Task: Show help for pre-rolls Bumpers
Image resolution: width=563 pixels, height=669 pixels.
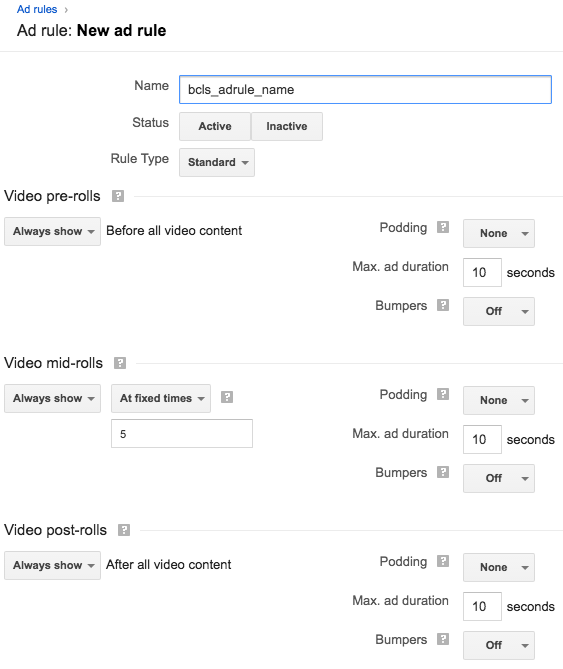Action: point(443,305)
